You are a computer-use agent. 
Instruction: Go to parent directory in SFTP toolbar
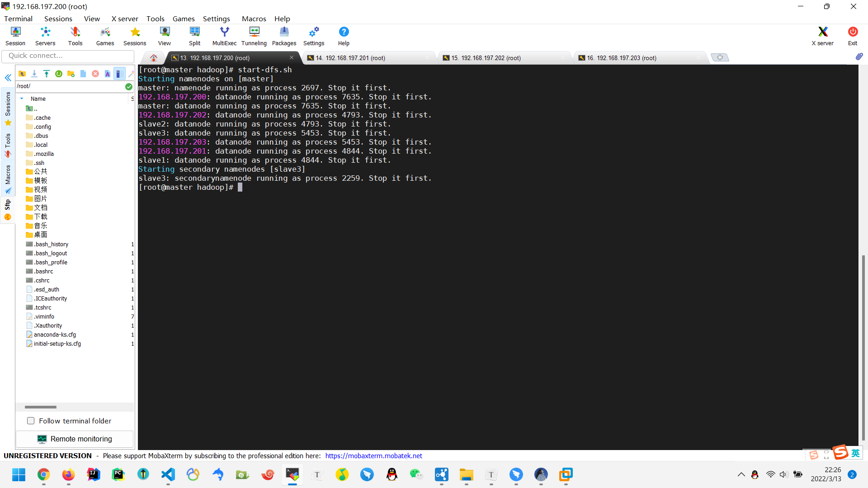pyautogui.click(x=22, y=74)
